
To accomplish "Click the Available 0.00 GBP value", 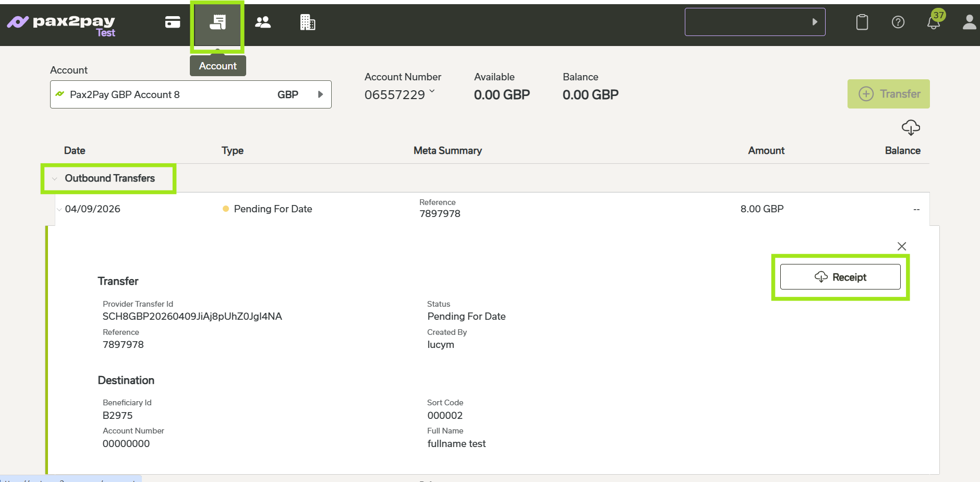I will click(x=502, y=94).
